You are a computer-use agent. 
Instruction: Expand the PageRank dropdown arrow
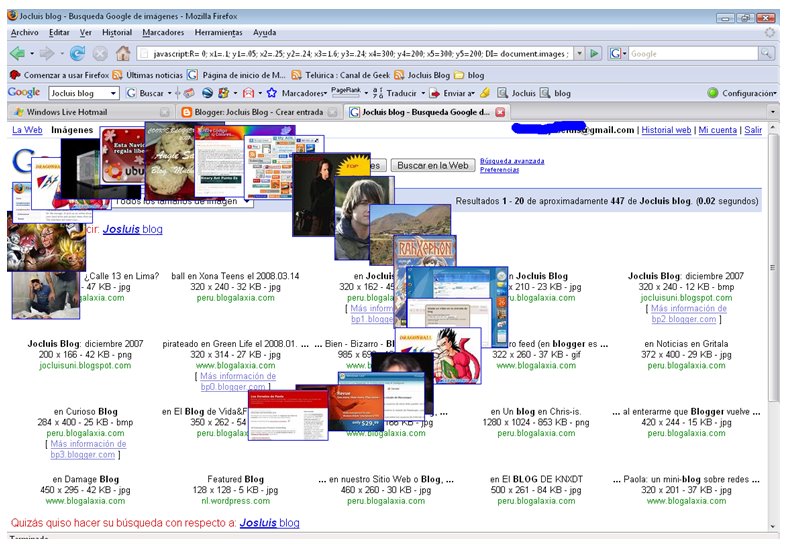pyautogui.click(x=366, y=93)
